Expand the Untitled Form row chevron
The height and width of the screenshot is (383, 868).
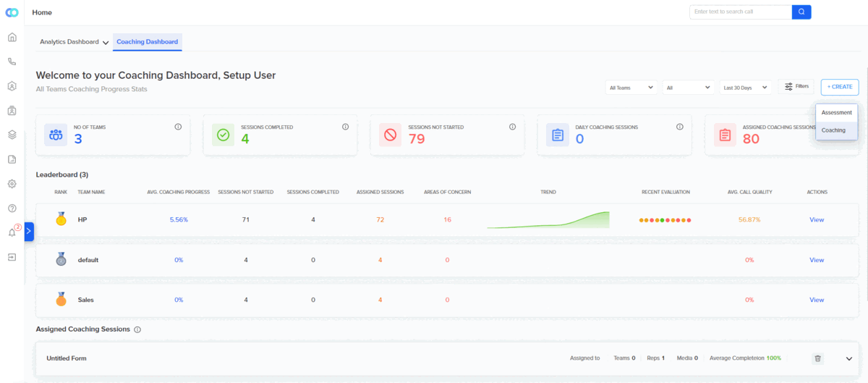pos(849,358)
